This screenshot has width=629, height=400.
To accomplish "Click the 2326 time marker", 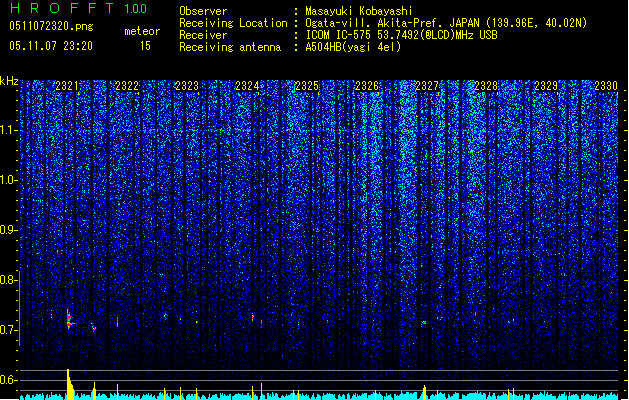I will coord(367,86).
